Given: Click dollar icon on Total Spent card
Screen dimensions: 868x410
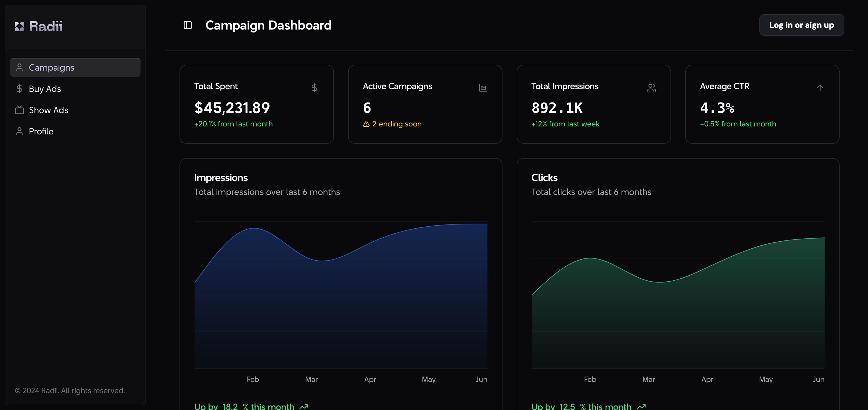Looking at the screenshot, I should (x=314, y=88).
